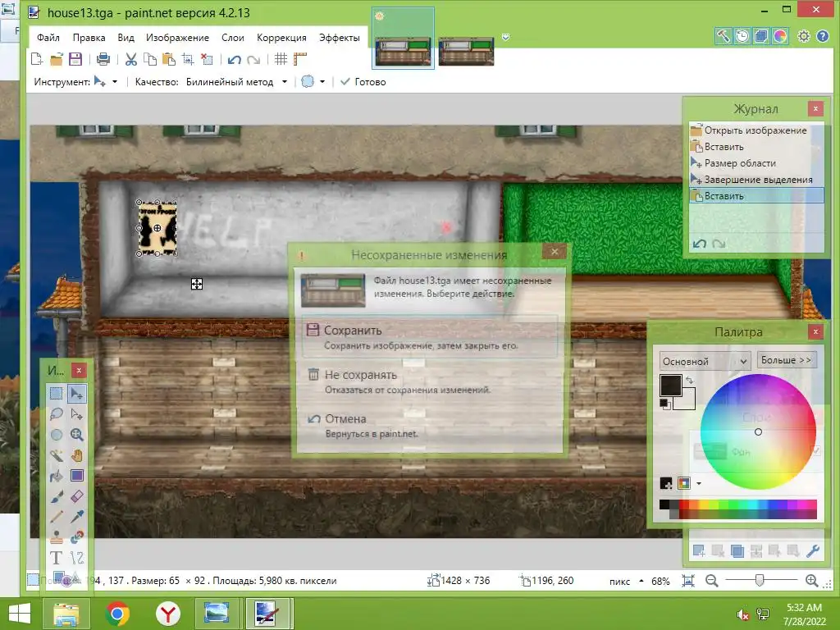The width and height of the screenshot is (840, 630).
Task: Select the Ellipse Select tool
Action: tap(57, 435)
